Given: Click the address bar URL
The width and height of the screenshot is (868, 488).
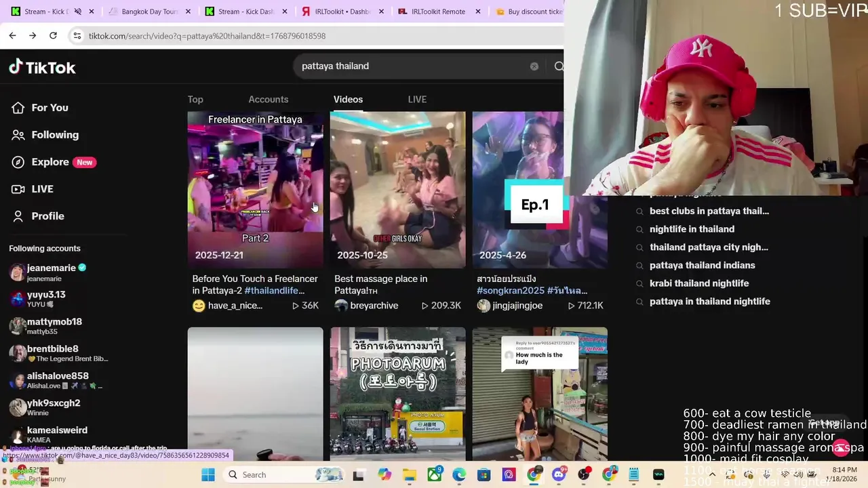Looking at the screenshot, I should [x=207, y=36].
